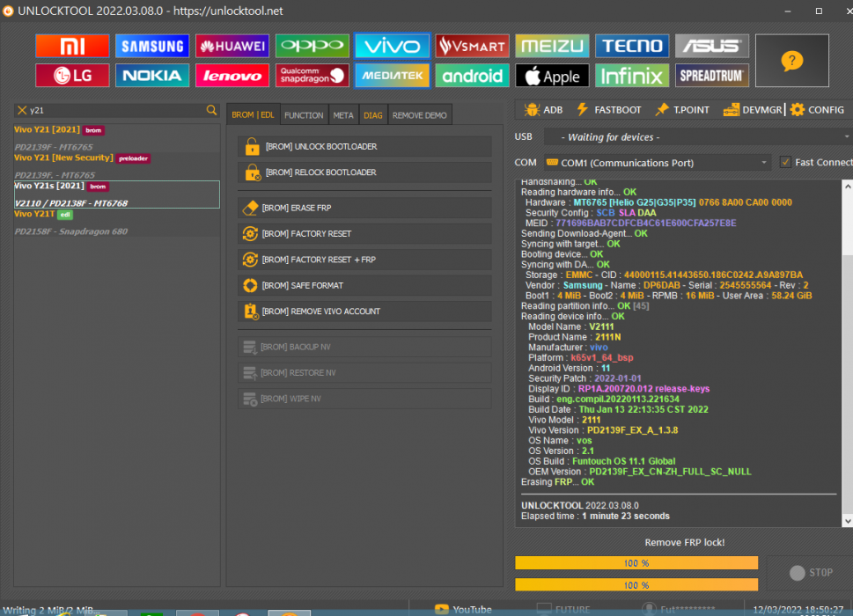The width and height of the screenshot is (853, 616).
Task: Select Vivo Y21 [New Security] preloader model
Action: click(116, 166)
